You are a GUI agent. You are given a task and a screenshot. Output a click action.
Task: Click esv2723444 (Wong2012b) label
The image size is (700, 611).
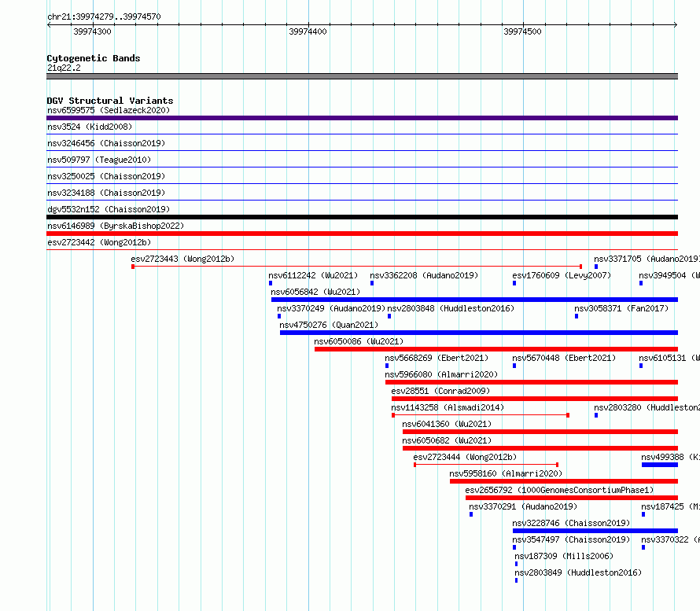465,457
